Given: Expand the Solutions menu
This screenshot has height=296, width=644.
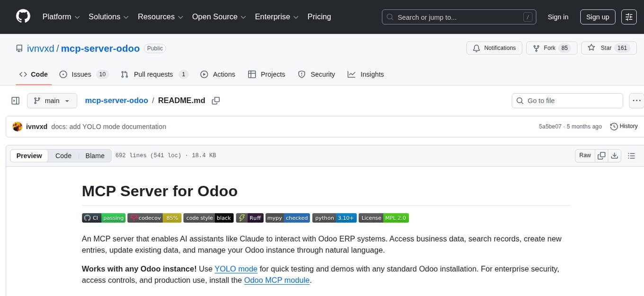Looking at the screenshot, I should click(108, 17).
